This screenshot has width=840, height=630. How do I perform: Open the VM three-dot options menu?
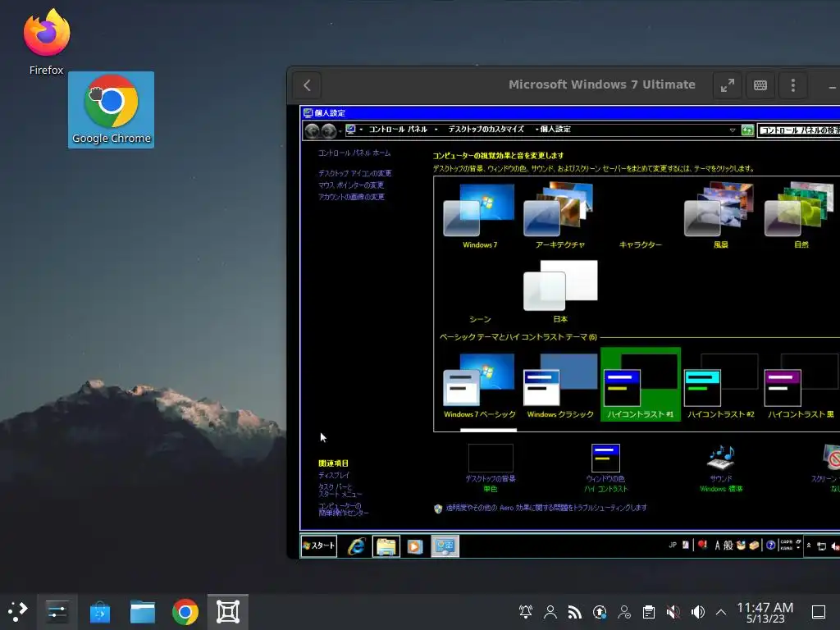pyautogui.click(x=793, y=85)
